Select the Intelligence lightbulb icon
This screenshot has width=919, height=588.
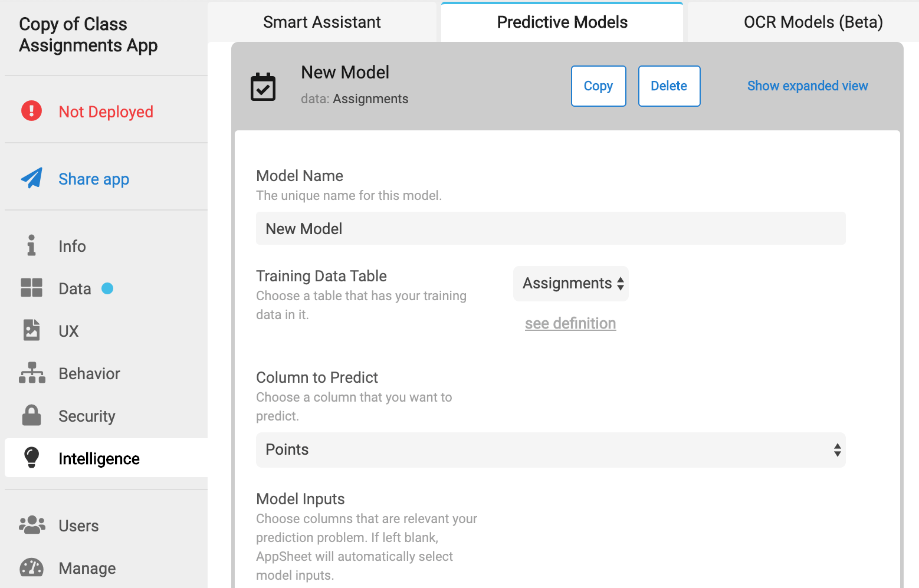[x=31, y=458]
